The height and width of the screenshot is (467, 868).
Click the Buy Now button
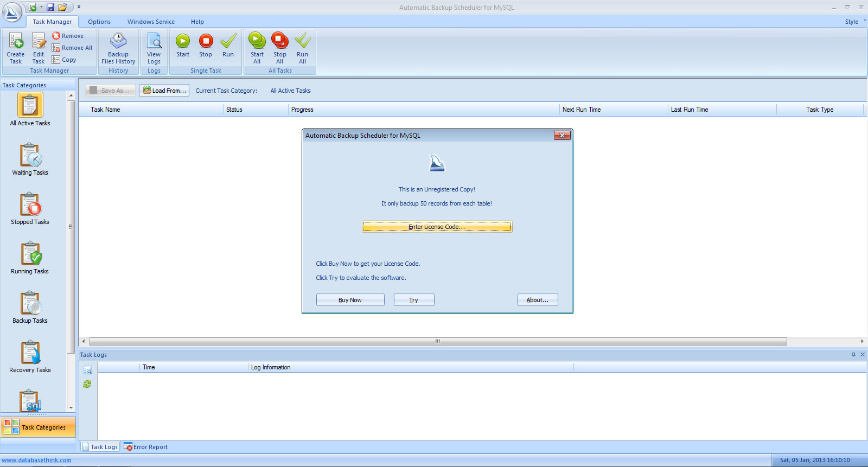350,300
